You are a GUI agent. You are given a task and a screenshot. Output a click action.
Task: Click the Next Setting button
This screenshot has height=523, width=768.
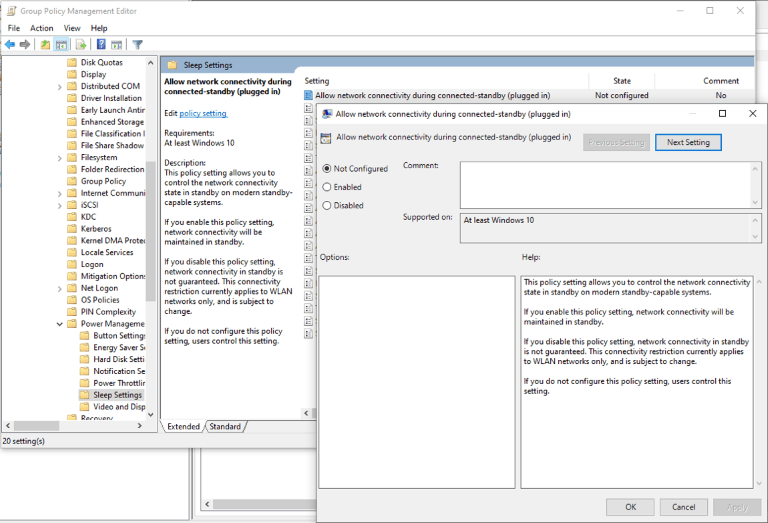(688, 143)
